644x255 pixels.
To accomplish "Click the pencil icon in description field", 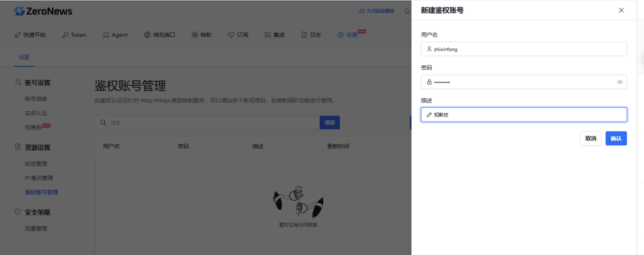I will [x=429, y=115].
